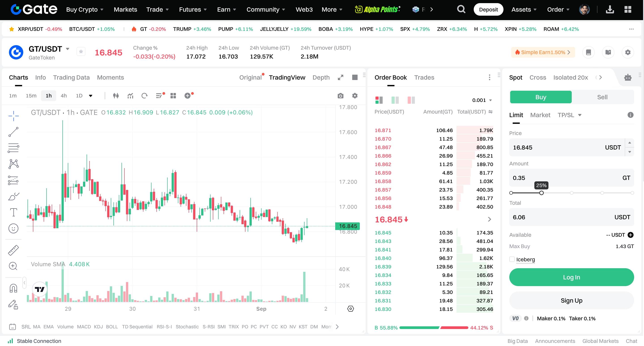The width and height of the screenshot is (644, 346).
Task: Enable the Iceberg checkbox
Action: point(512,259)
